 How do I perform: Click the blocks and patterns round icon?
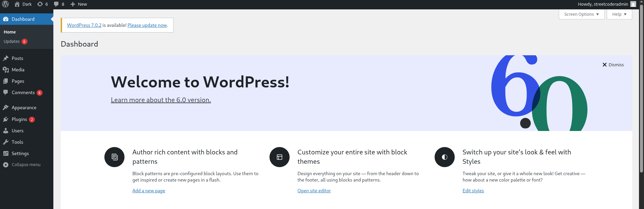pyautogui.click(x=114, y=157)
